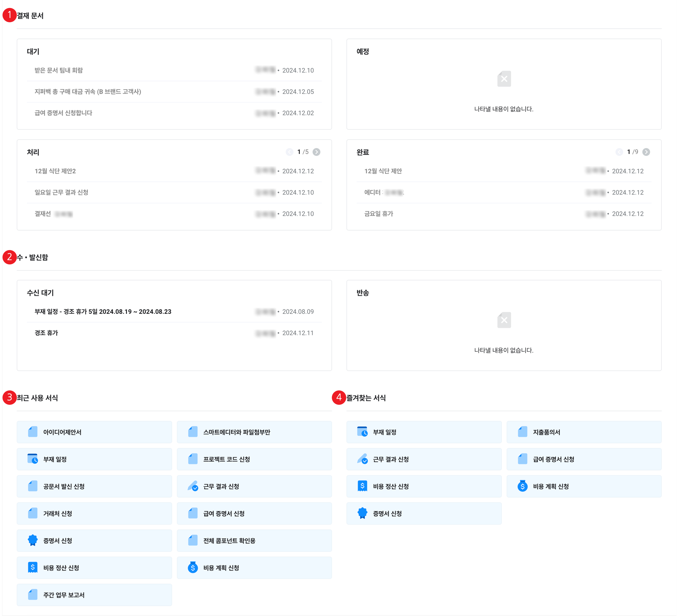
Task: Click 비용 계획 신청 money bag icon in favorites
Action: pos(522,486)
